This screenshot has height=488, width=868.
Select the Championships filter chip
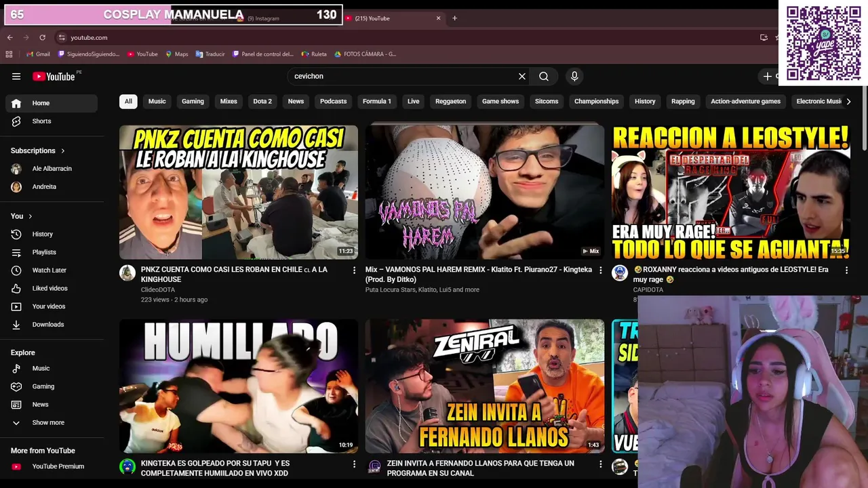[597, 102]
